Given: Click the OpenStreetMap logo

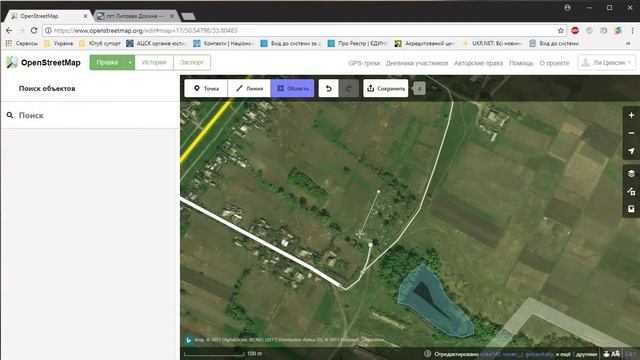Looking at the screenshot, I should [x=44, y=62].
